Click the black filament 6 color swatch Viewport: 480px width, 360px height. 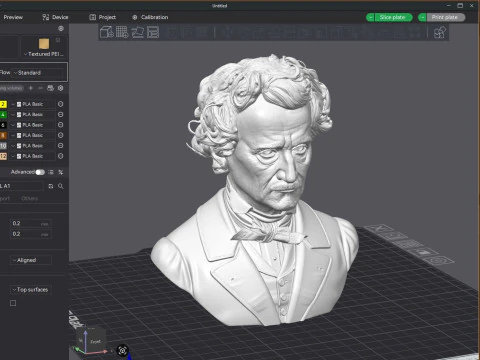coord(3,125)
